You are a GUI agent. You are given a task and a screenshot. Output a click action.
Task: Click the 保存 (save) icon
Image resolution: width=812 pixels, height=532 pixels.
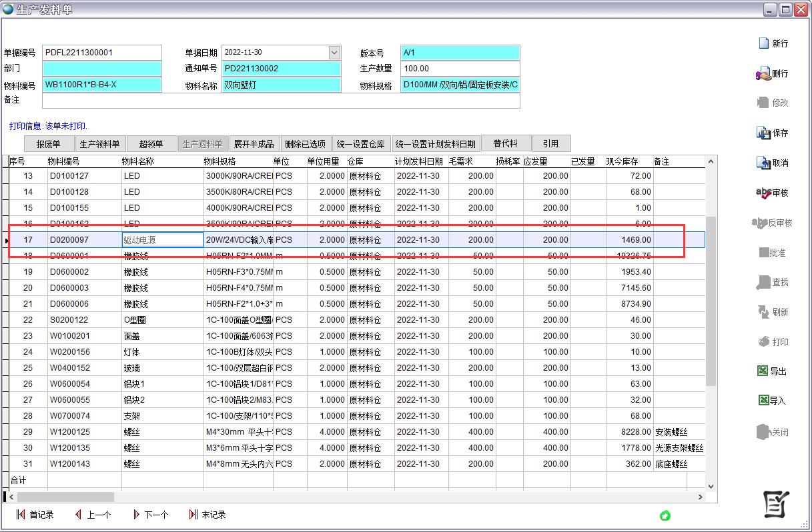coord(763,133)
